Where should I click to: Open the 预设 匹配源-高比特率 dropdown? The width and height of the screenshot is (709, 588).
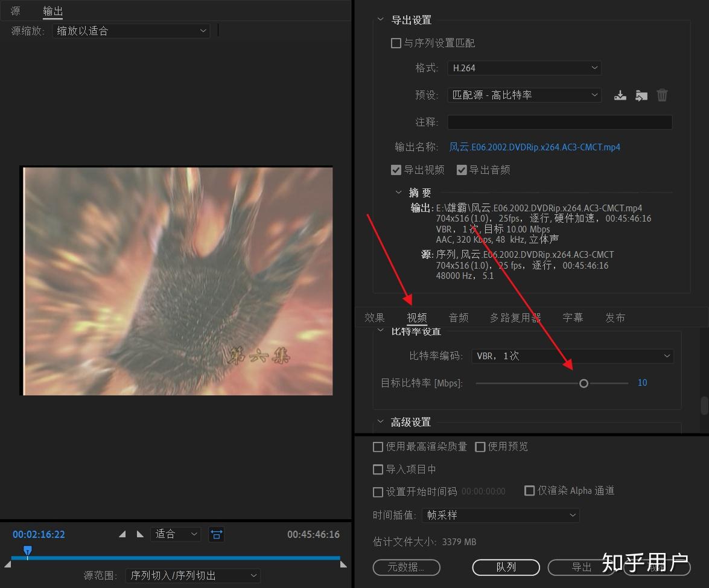(524, 95)
